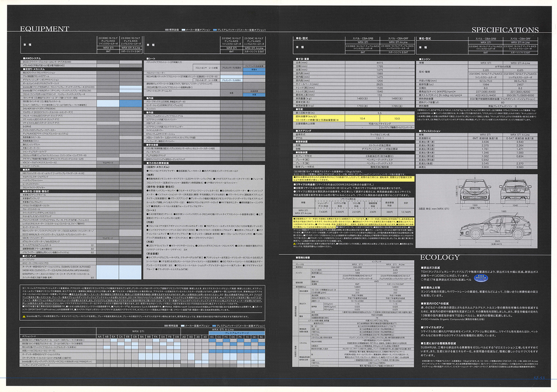Viewport: 557px width, 392px height.
Task: Click the light-blue cell in BBS wheel row
Action: pos(108,103)
